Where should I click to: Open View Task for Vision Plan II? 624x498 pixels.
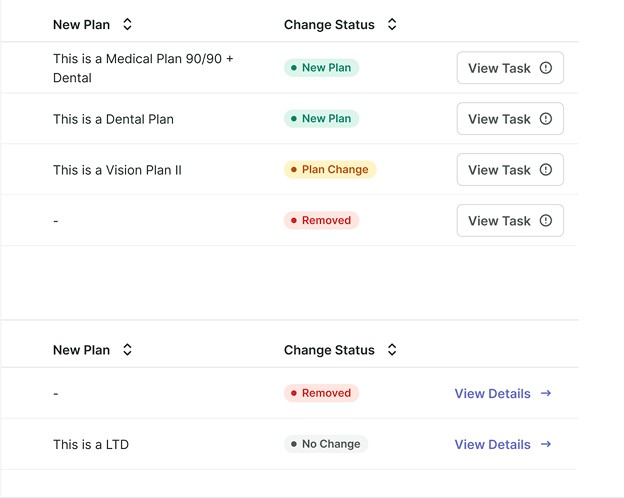[510, 170]
